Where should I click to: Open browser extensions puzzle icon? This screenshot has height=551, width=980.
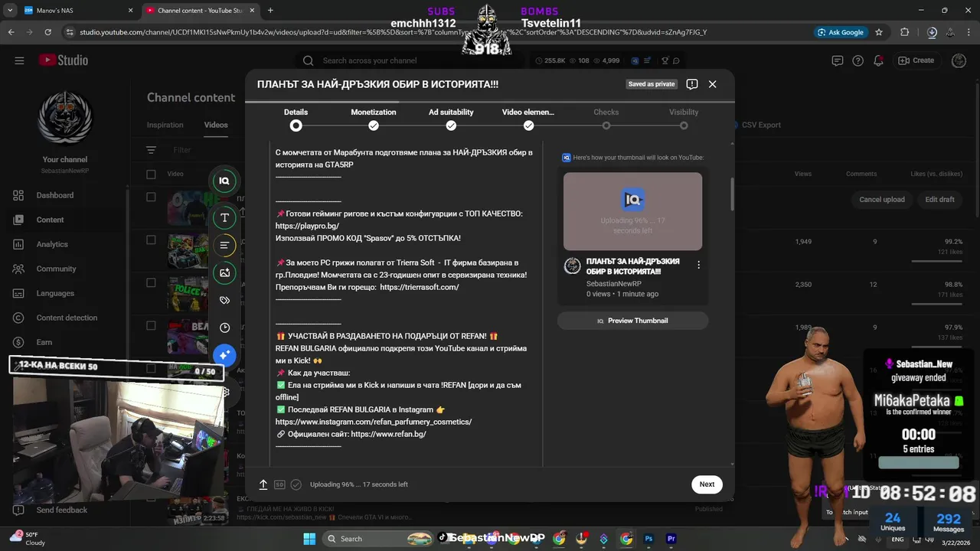click(905, 32)
